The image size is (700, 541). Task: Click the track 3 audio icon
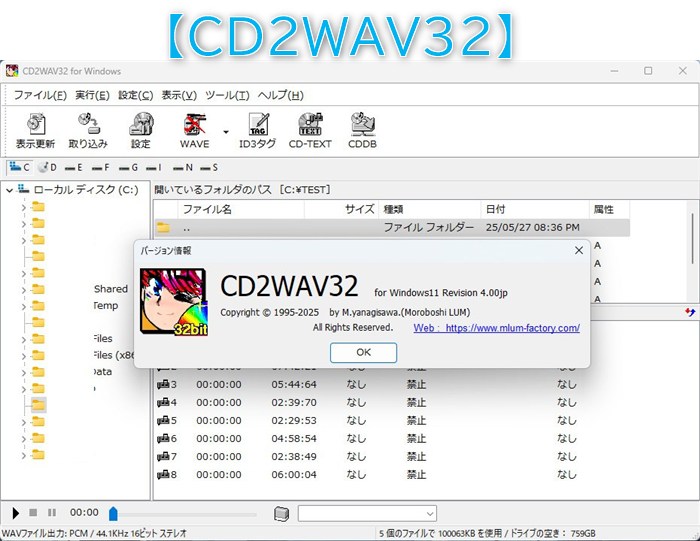click(x=163, y=384)
